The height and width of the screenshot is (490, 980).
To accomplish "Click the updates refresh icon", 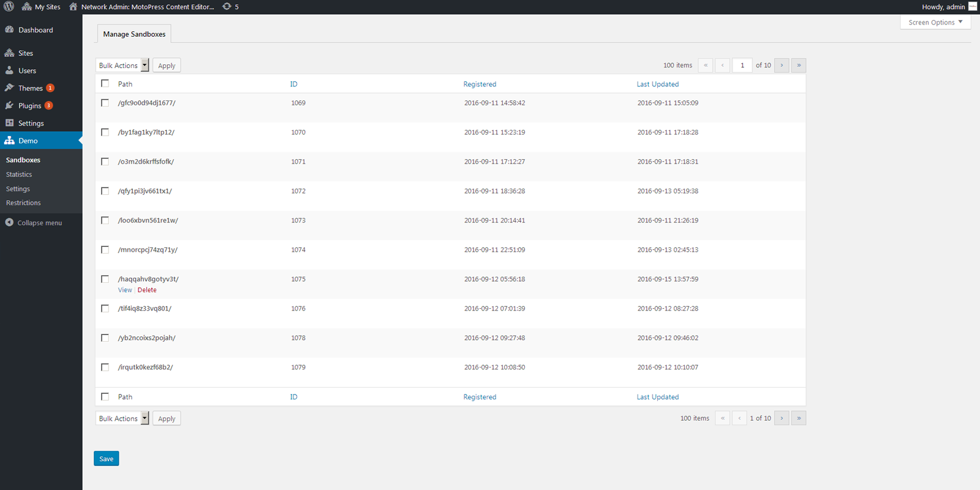I will click(227, 7).
